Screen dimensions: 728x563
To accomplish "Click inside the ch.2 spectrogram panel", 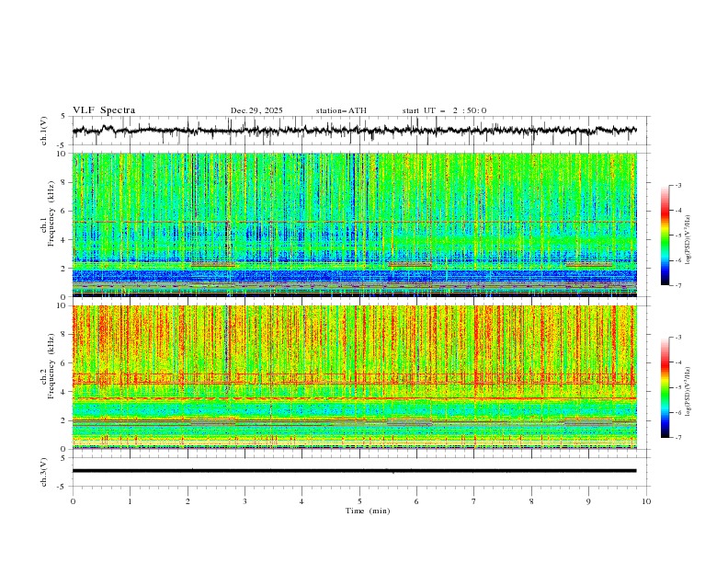I will (355, 376).
